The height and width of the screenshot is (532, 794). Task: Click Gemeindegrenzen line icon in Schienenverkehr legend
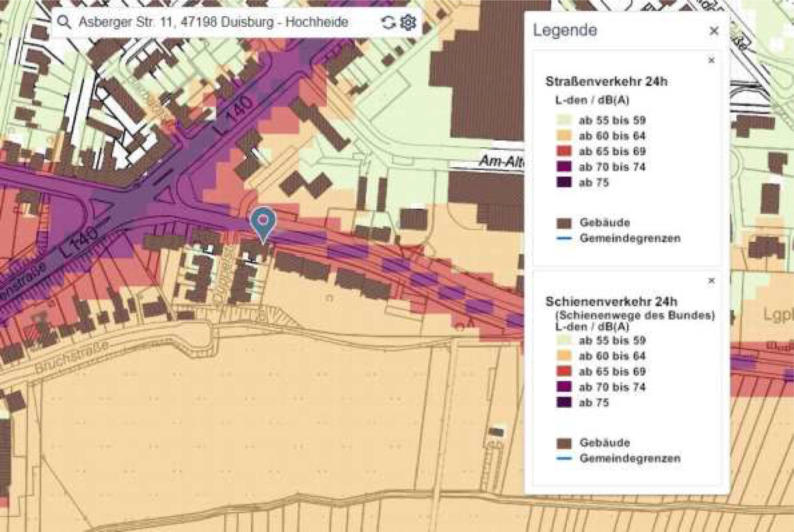pos(564,459)
